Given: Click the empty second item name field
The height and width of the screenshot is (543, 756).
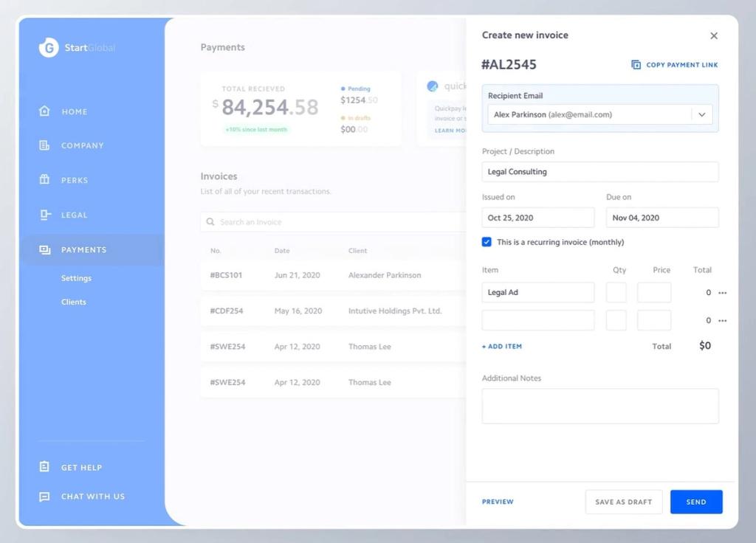Looking at the screenshot, I should (x=538, y=320).
